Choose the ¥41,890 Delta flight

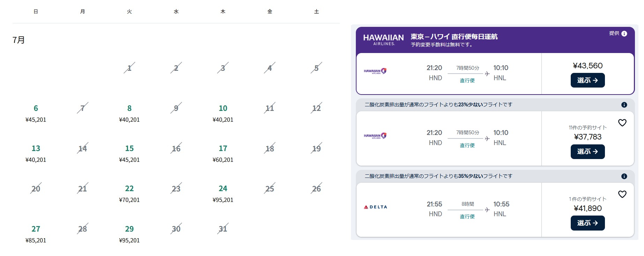point(587,223)
